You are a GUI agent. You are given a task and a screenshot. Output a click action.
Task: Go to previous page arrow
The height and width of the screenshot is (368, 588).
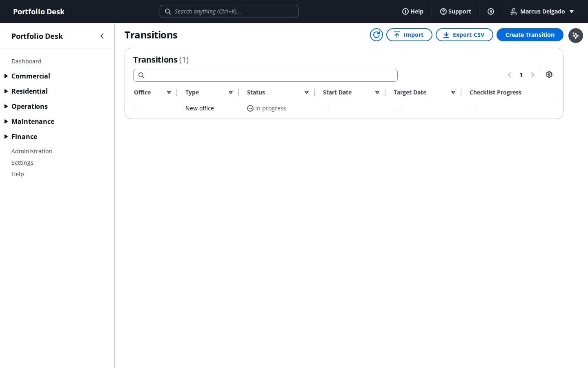(510, 75)
